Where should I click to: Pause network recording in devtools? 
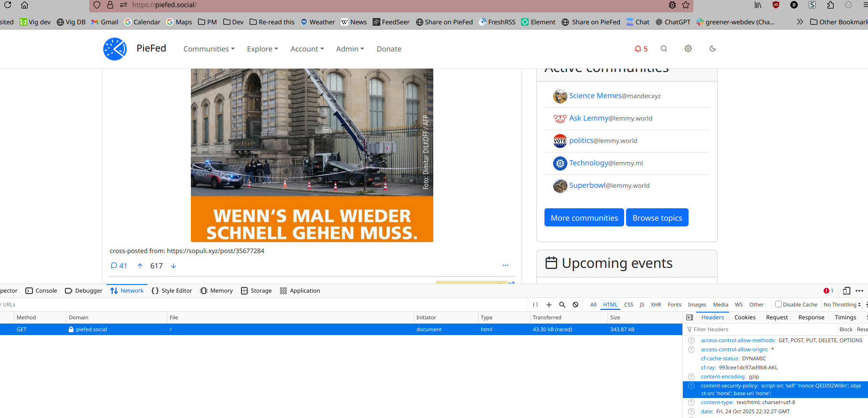coord(535,305)
